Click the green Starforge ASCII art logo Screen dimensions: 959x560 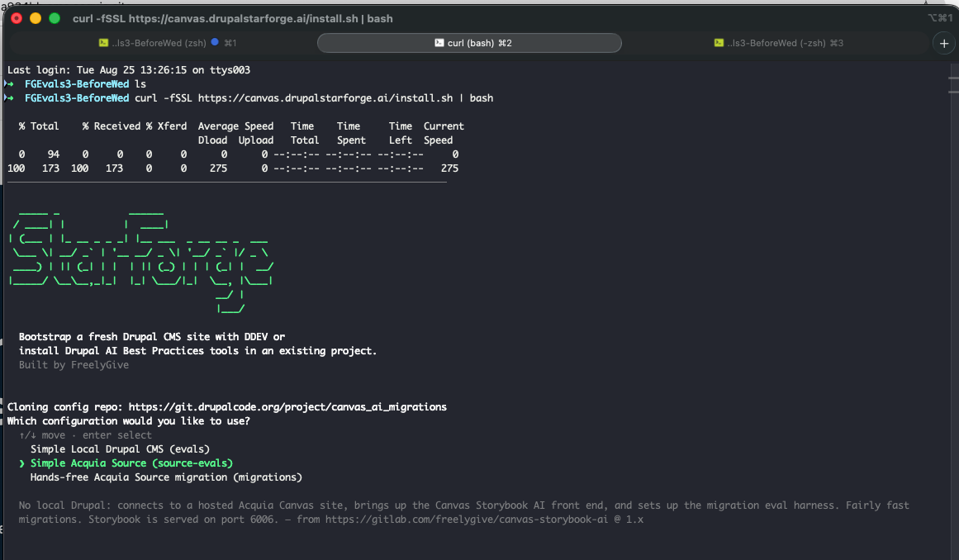[x=141, y=262]
